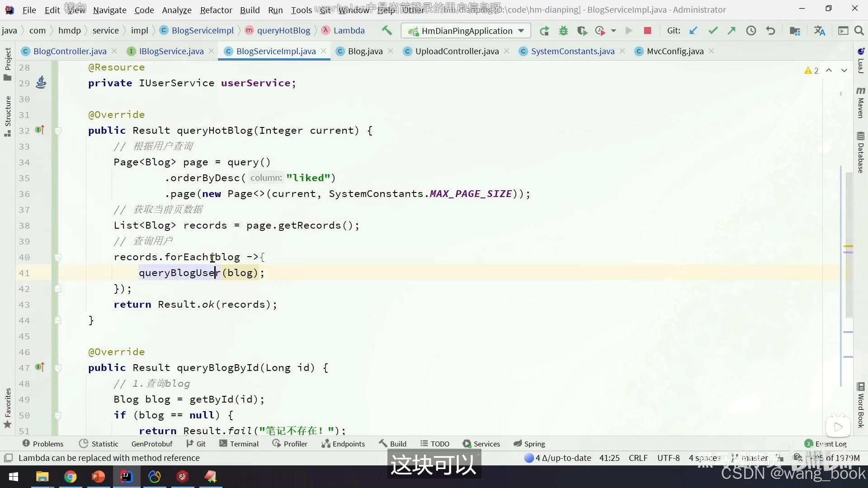Click the implements gutter icon on line 47

[x=40, y=367]
